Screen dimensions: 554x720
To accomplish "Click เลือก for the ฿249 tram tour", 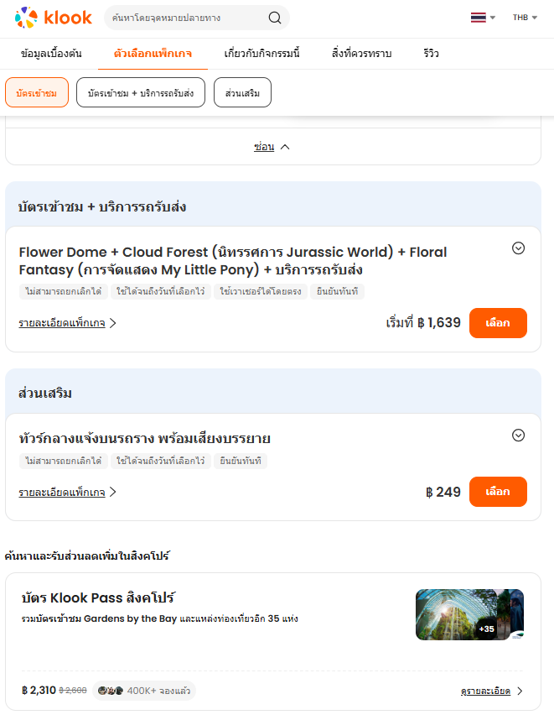I will [x=498, y=491].
